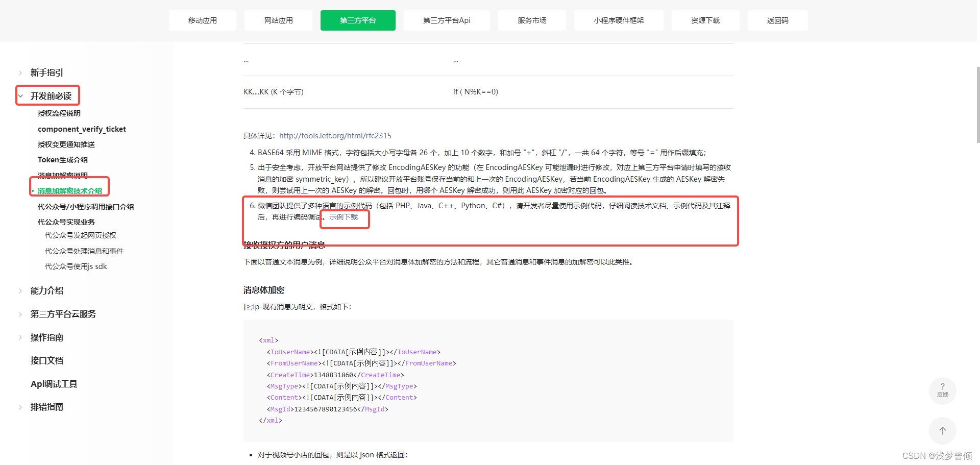
Task: Open the 第三方平台Api tab
Action: [447, 20]
